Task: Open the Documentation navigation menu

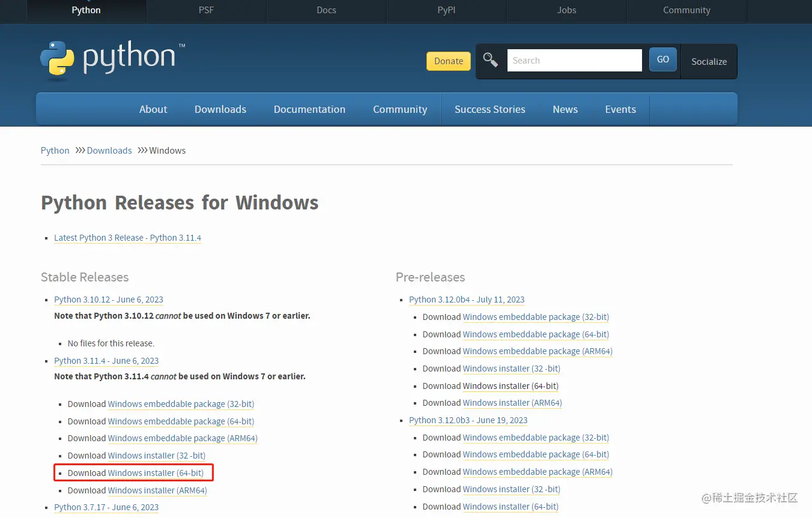Action: pos(309,109)
